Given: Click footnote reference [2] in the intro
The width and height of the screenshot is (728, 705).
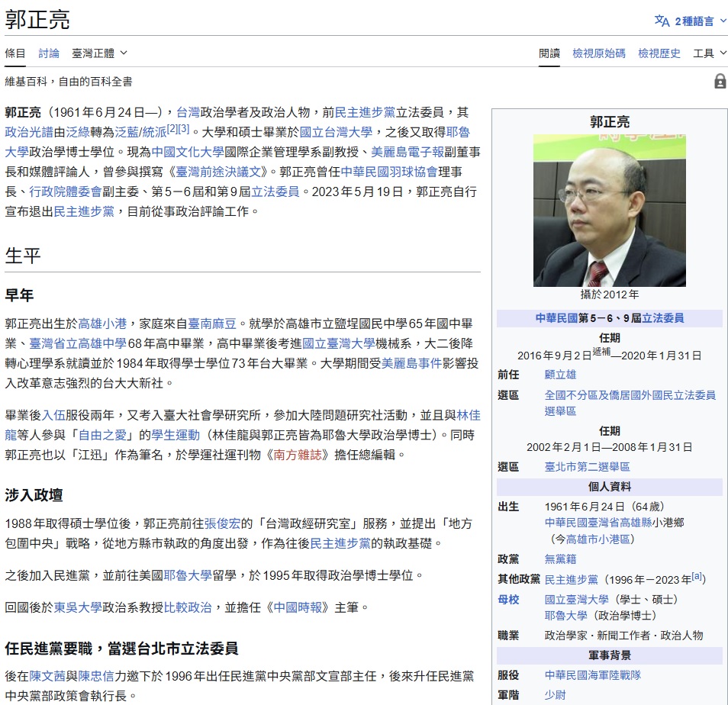Looking at the screenshot, I should tap(172, 129).
